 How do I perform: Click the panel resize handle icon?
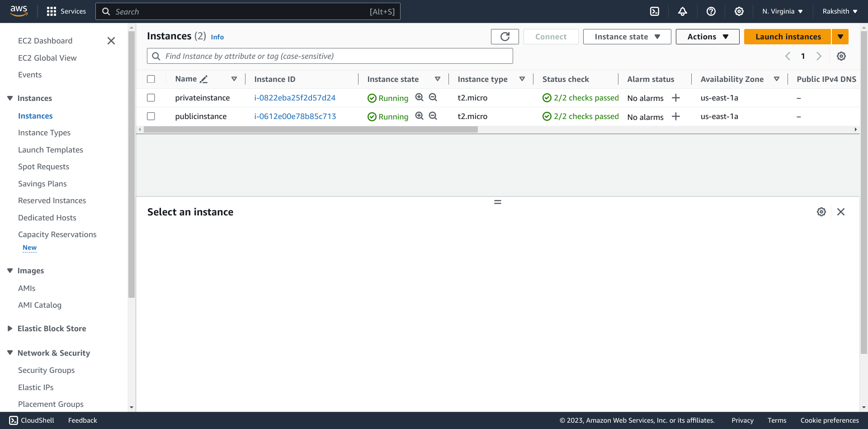coord(498,202)
